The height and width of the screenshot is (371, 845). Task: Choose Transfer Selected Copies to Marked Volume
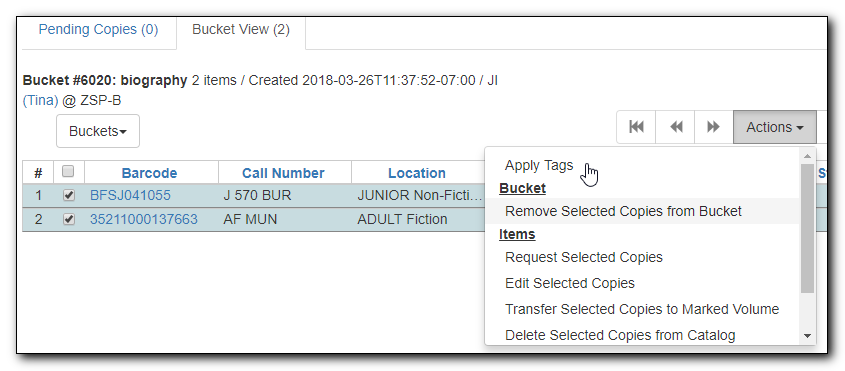click(x=642, y=309)
